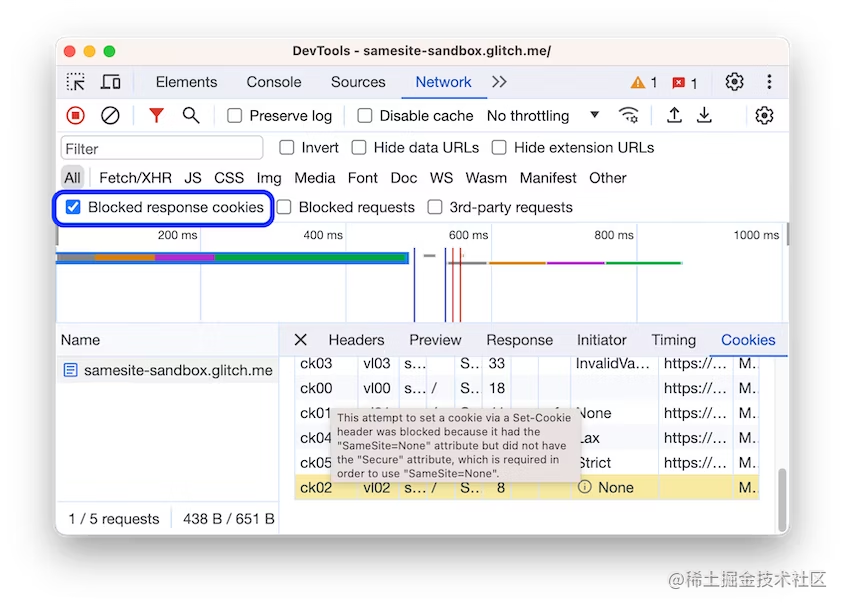The height and width of the screenshot is (608, 845).
Task: Click the 1 / 5 requests status
Action: tap(114, 519)
